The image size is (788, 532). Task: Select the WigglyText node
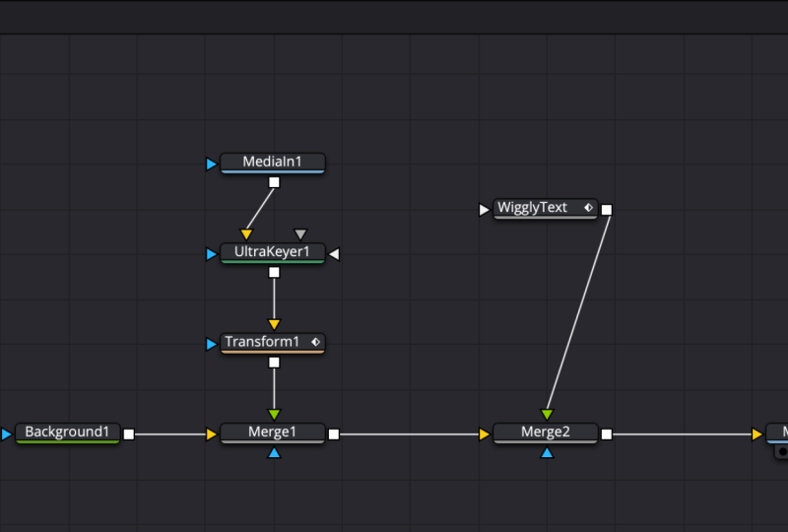tap(546, 209)
